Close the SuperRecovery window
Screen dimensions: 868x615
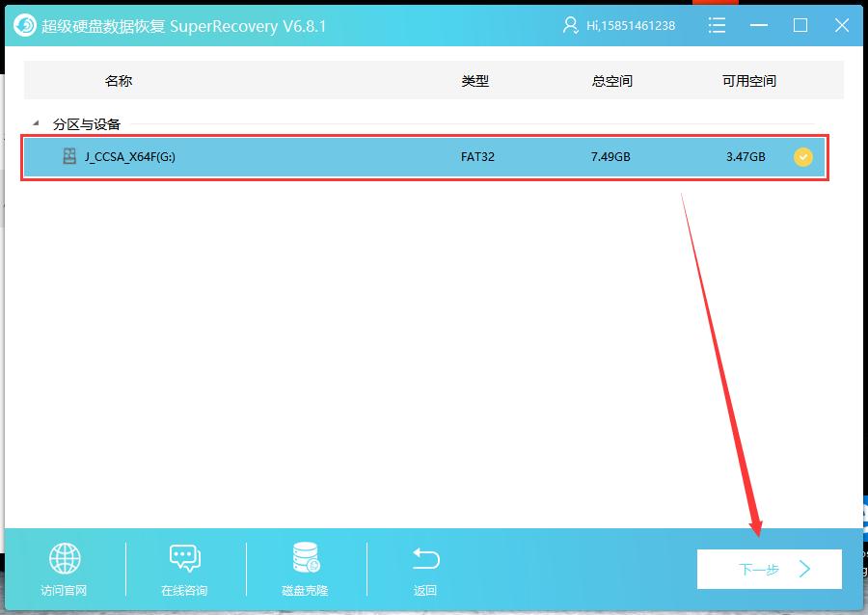coord(841,26)
